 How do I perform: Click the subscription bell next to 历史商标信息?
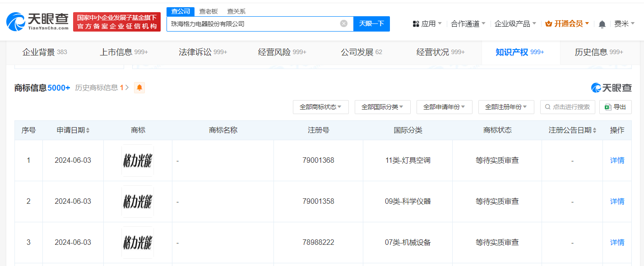139,88
